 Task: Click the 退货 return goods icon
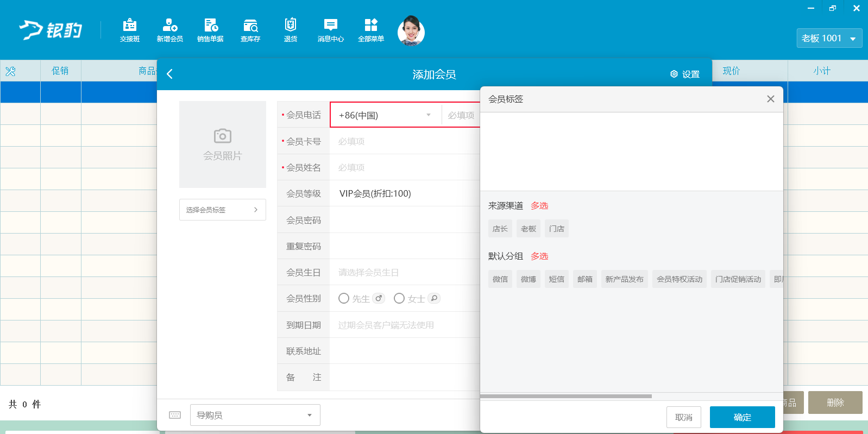coord(291,30)
